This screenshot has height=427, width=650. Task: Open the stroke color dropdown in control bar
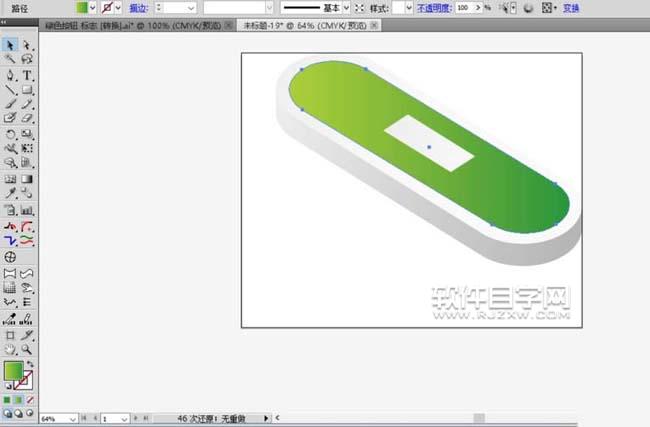pyautogui.click(x=118, y=7)
